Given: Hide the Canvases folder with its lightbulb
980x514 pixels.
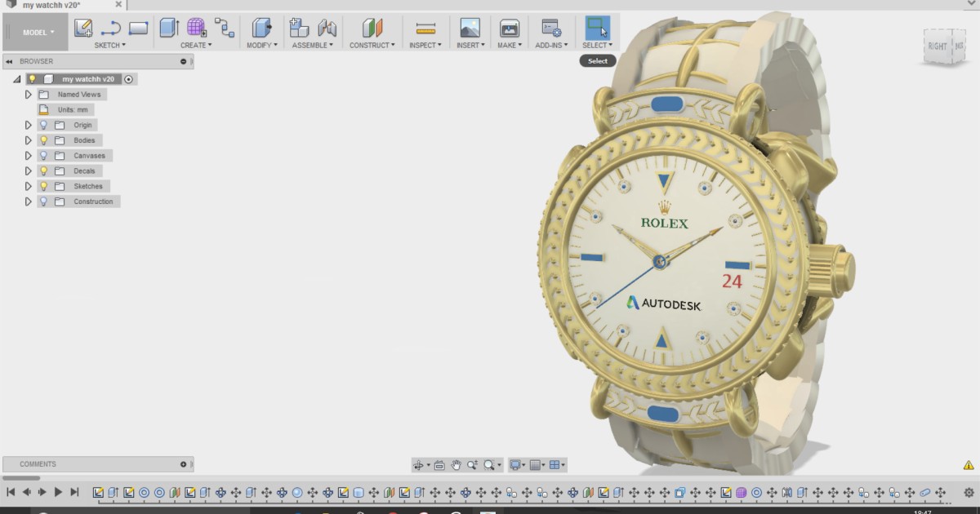Looking at the screenshot, I should pyautogui.click(x=43, y=155).
